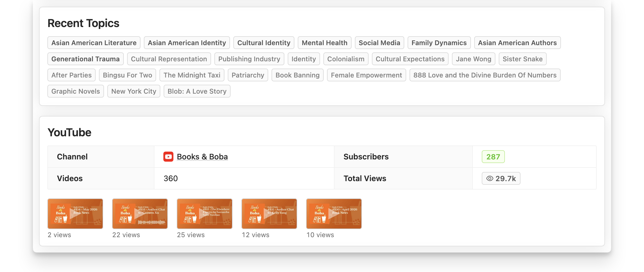Viewport: 644px width, 272px height.
Task: Click the Channel label cell
Action: (101, 157)
